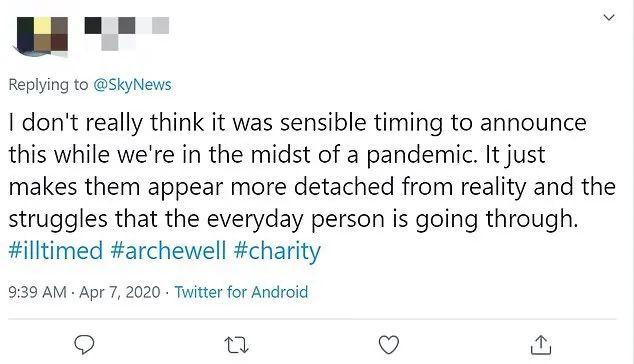Retweet this tweet using the arrows icon
This screenshot has height=364, width=634.
pyautogui.click(x=237, y=346)
